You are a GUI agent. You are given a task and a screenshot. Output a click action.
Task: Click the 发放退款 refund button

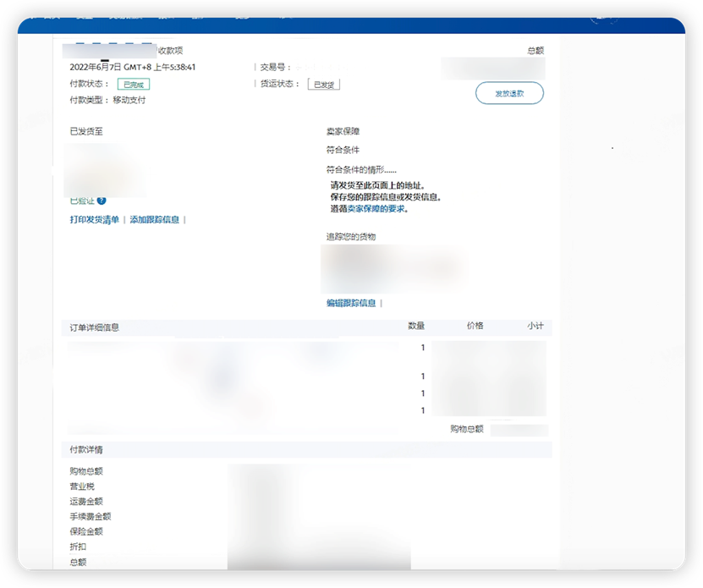508,93
